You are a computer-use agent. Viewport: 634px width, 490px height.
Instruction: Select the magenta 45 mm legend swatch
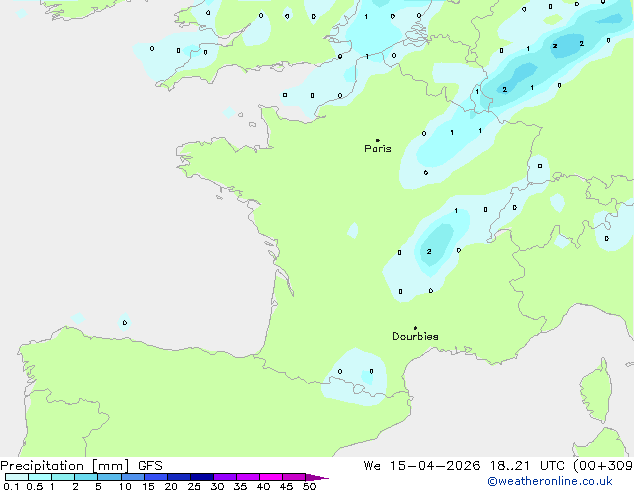tap(294, 477)
